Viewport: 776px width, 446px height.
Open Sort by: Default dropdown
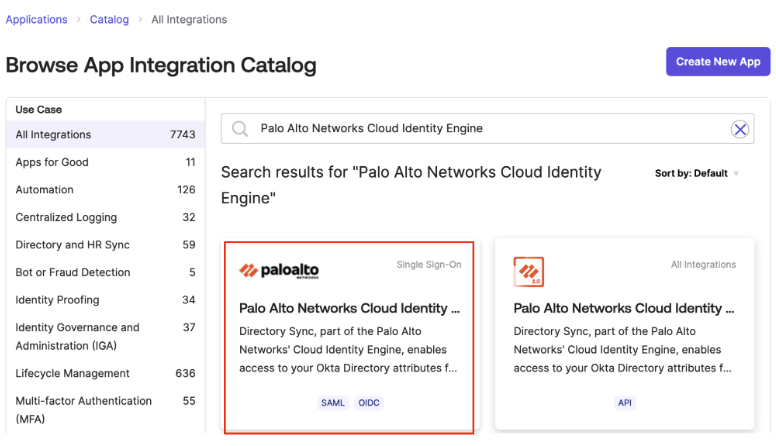[x=696, y=173]
